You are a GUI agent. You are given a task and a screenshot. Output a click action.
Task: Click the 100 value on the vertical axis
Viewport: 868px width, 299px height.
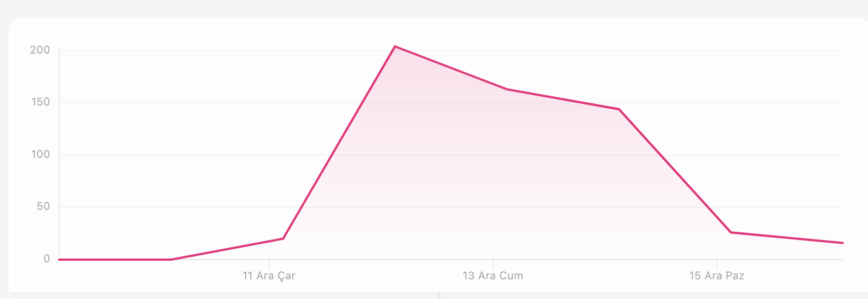point(40,155)
